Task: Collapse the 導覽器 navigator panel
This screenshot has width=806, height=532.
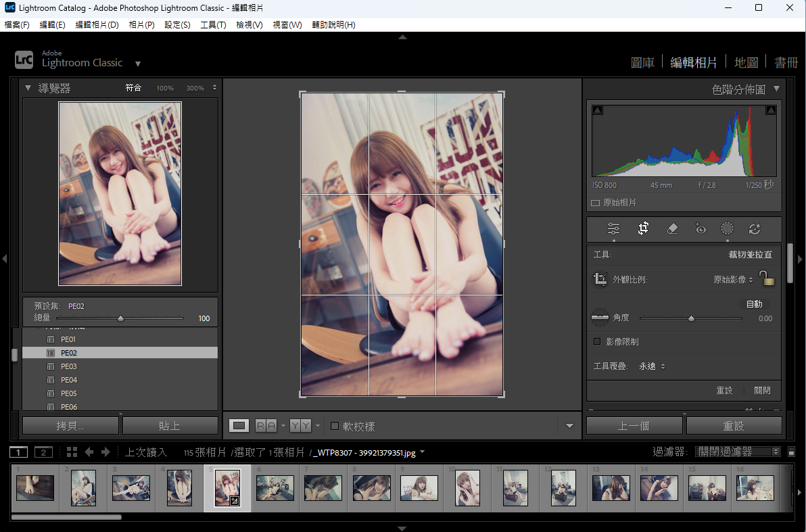Action: (28, 88)
